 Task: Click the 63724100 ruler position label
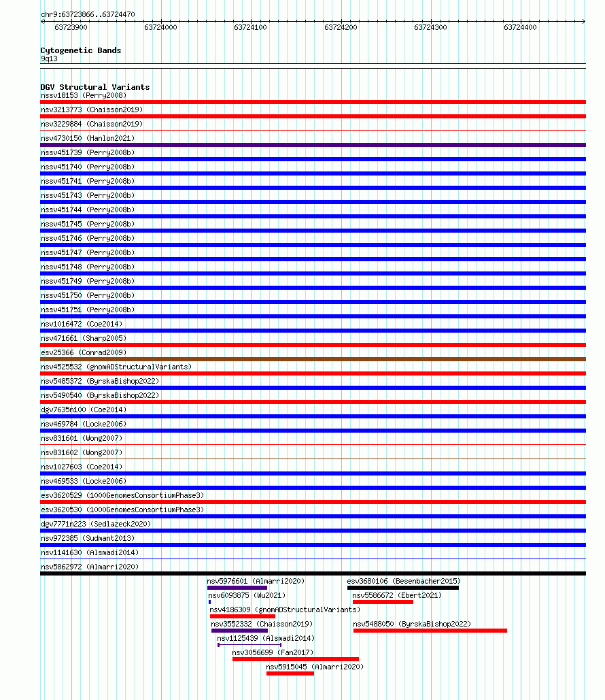pos(250,27)
